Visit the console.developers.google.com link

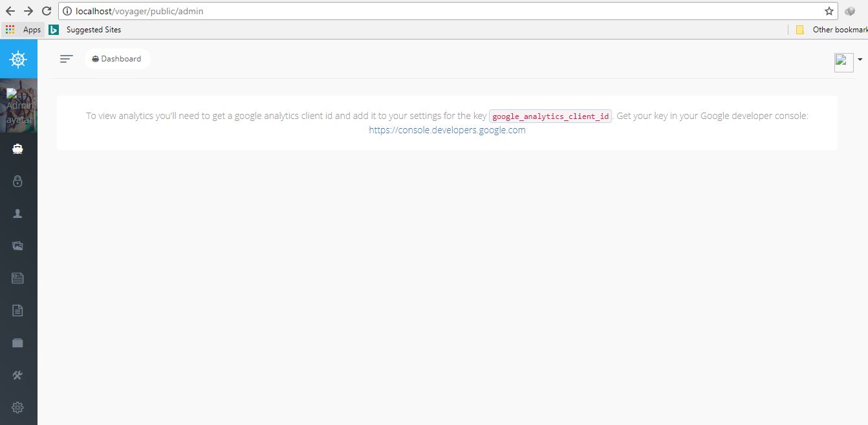tap(447, 129)
